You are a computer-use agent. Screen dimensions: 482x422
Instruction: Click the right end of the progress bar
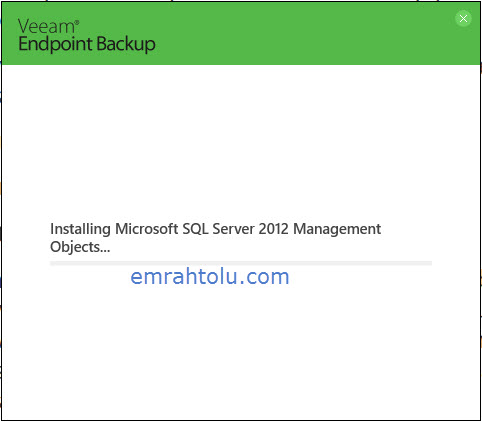tap(430, 263)
